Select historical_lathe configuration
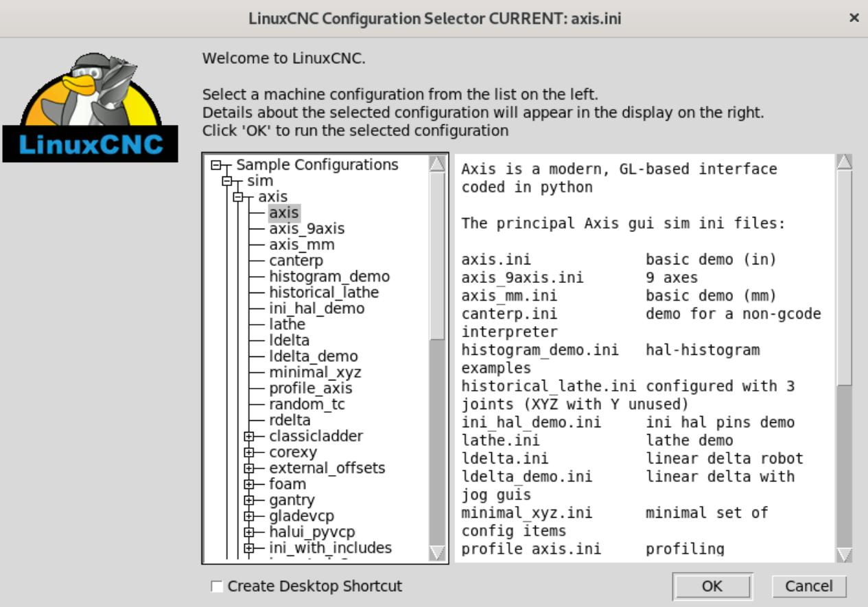 [x=324, y=293]
